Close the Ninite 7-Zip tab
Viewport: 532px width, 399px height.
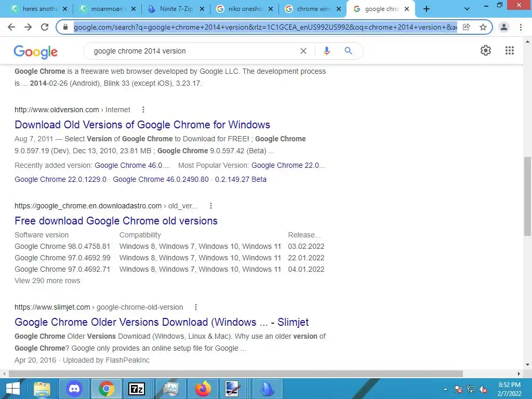click(x=202, y=9)
